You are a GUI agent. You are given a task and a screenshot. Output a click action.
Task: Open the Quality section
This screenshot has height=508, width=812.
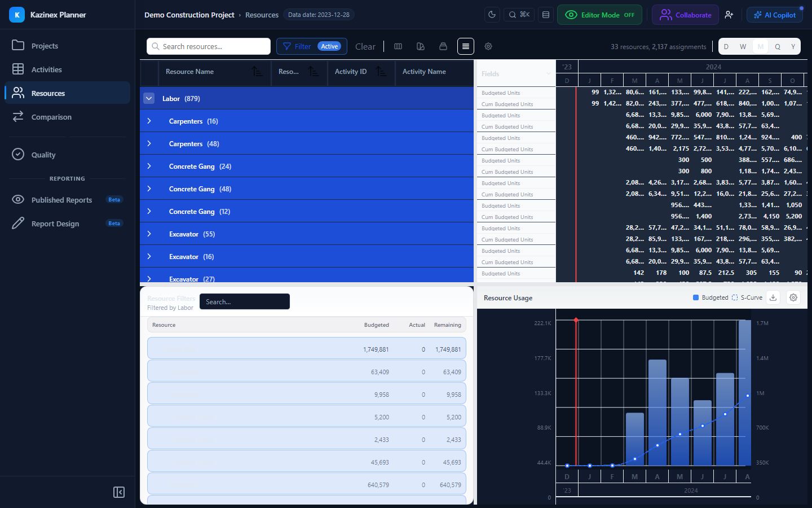click(x=67, y=155)
